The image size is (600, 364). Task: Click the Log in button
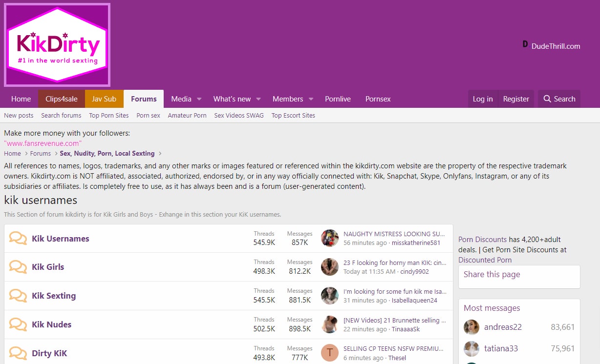click(482, 99)
